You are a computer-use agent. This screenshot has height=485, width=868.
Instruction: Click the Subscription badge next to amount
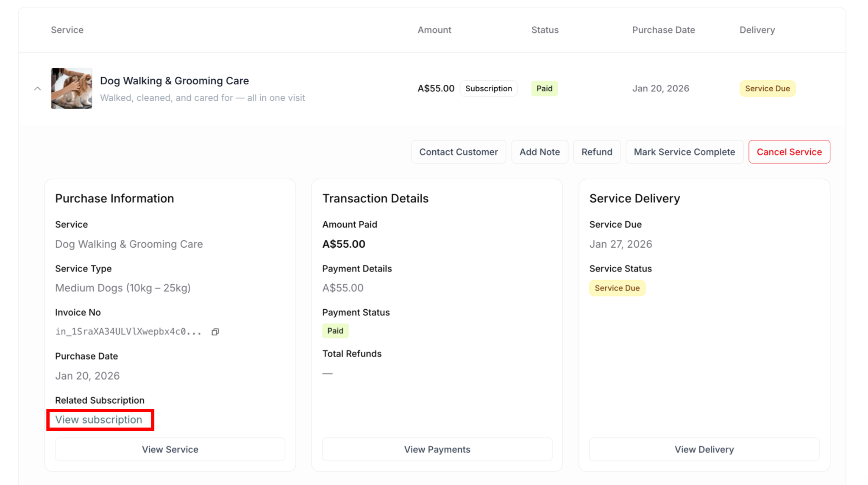coord(488,89)
